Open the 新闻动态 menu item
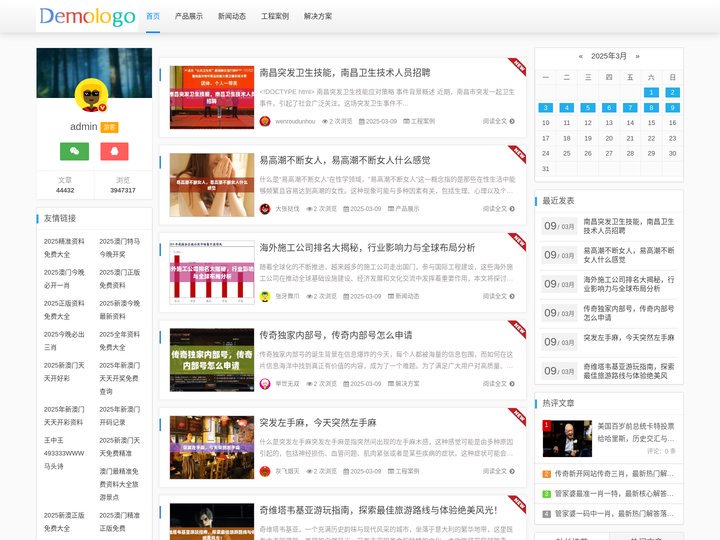The width and height of the screenshot is (720, 540). [232, 16]
